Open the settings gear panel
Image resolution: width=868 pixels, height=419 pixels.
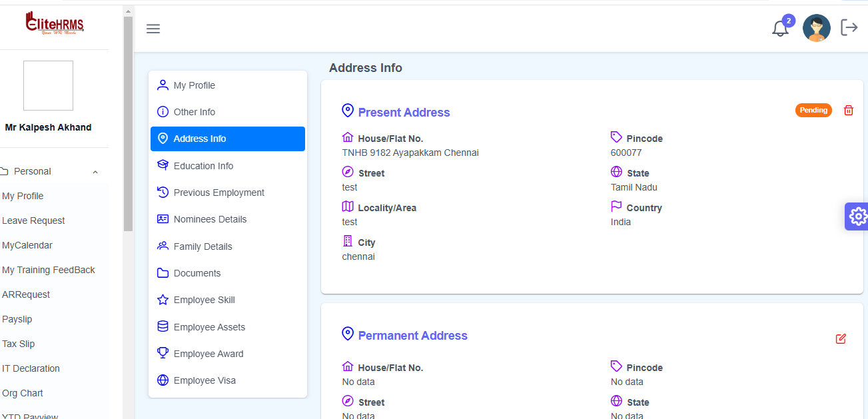coord(858,216)
